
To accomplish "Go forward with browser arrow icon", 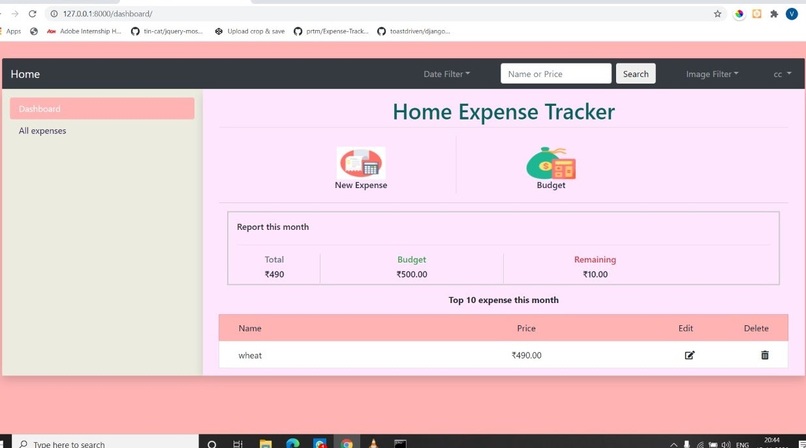I will click(14, 14).
